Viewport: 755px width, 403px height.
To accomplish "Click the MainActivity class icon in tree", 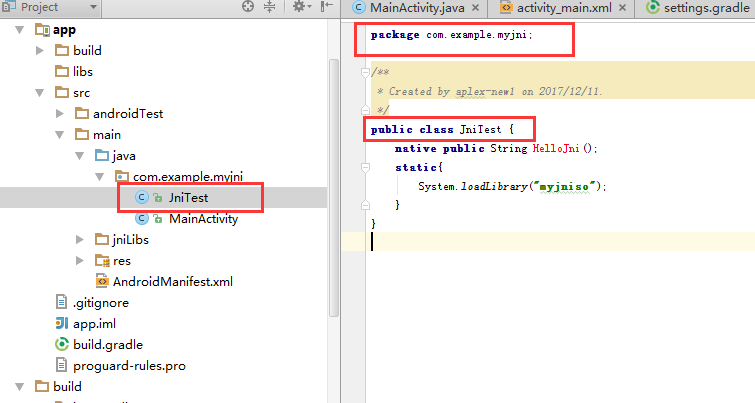I will [x=142, y=219].
